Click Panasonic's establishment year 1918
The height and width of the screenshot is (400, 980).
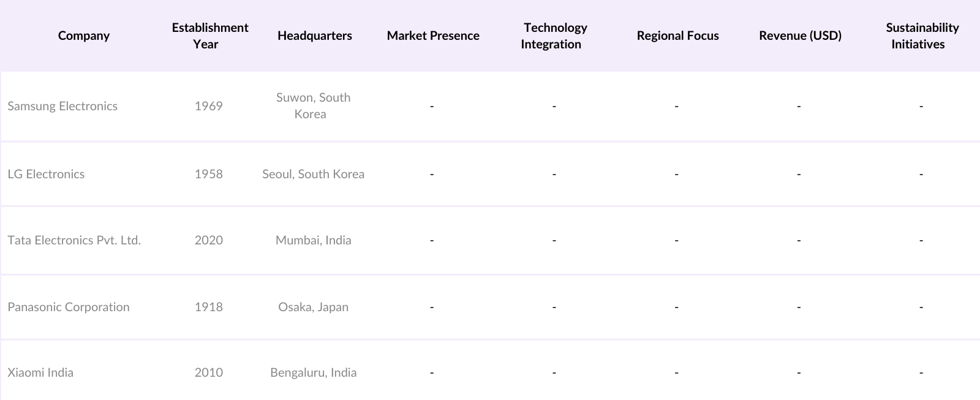(208, 307)
